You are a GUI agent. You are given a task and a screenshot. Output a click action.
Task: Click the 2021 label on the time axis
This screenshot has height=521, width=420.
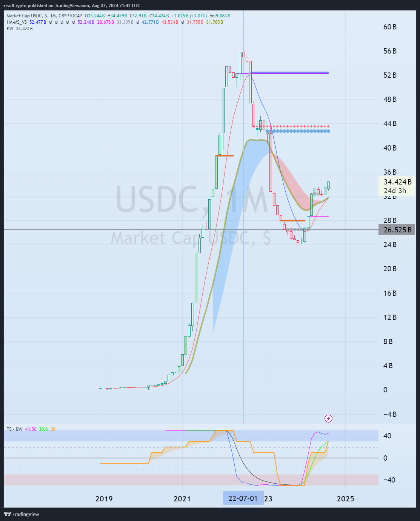(182, 499)
